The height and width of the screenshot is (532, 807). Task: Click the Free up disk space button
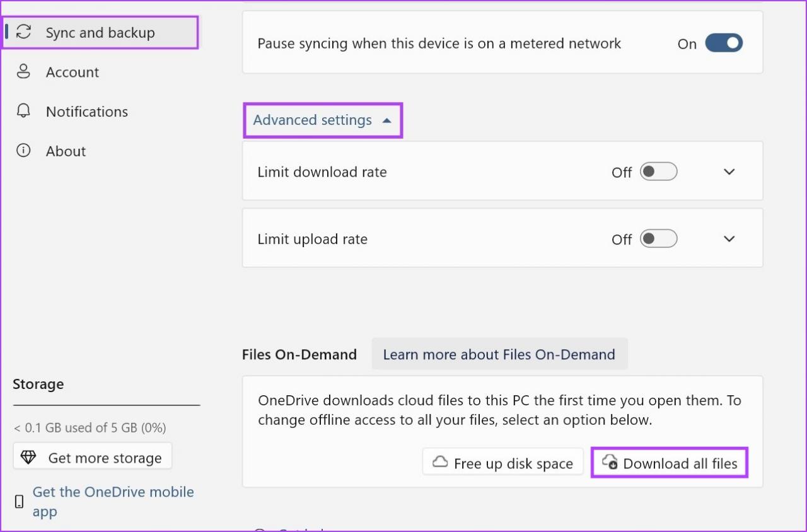click(x=502, y=462)
